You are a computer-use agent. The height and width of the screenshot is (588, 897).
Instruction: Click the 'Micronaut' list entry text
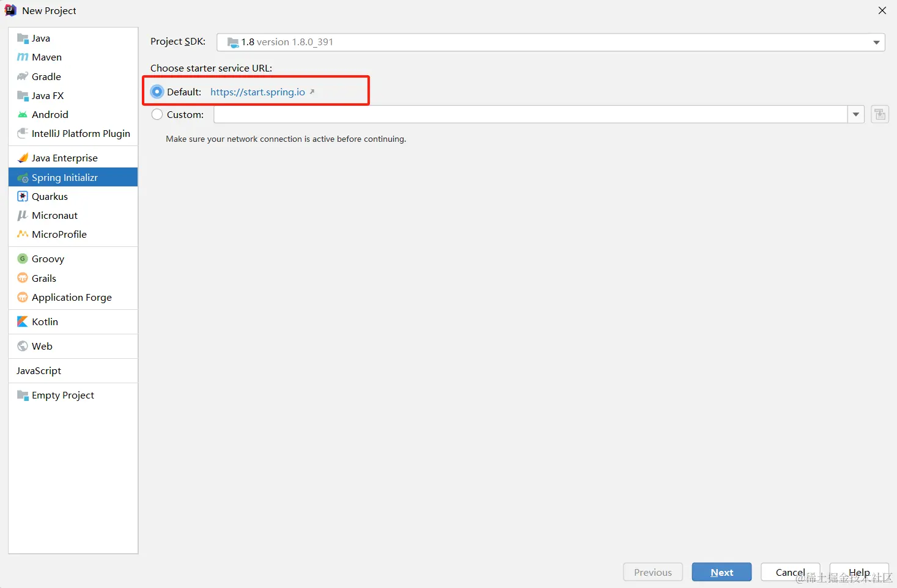[x=54, y=215]
